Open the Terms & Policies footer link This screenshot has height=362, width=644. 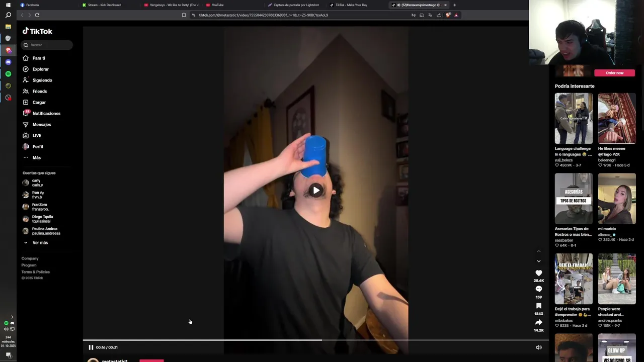pos(35,272)
